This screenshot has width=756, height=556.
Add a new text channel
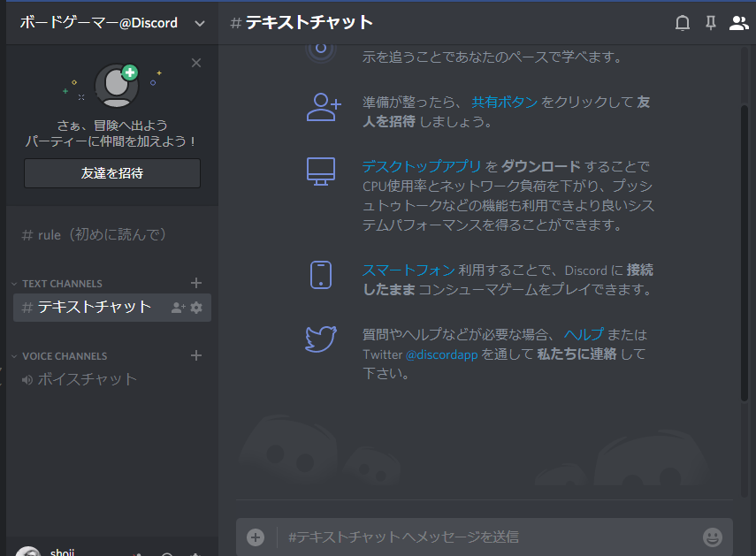(x=196, y=283)
